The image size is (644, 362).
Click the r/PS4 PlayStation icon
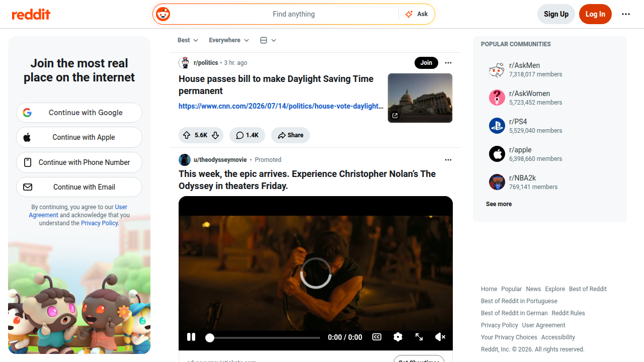[x=497, y=126]
